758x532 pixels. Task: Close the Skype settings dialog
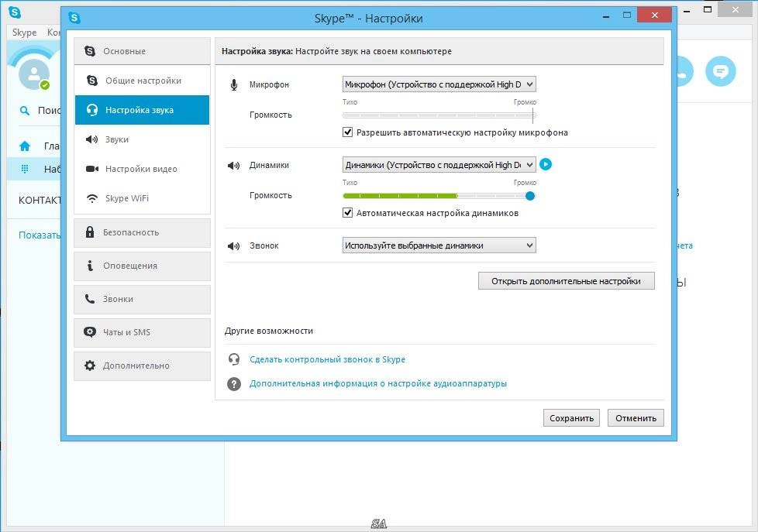click(x=655, y=15)
